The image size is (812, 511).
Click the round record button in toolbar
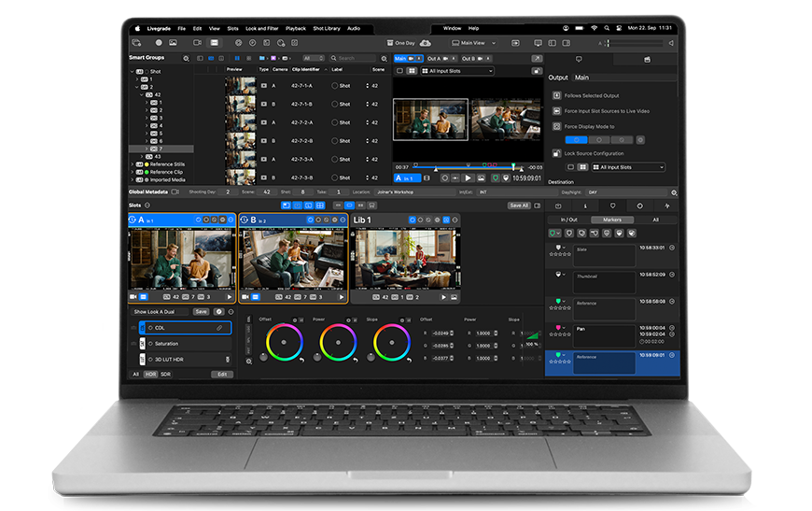click(x=159, y=42)
